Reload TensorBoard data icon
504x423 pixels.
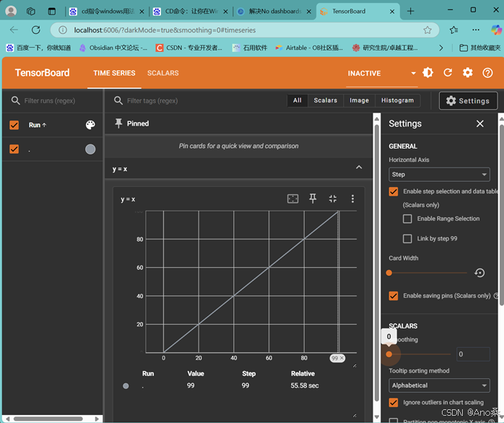pos(448,73)
